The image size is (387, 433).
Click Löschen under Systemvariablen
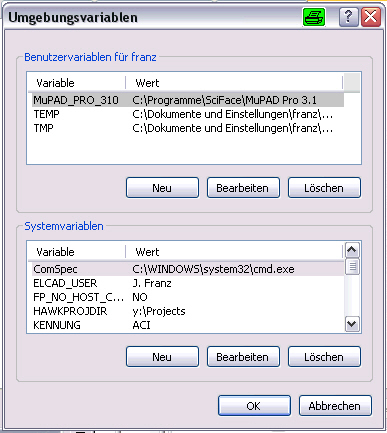324,357
